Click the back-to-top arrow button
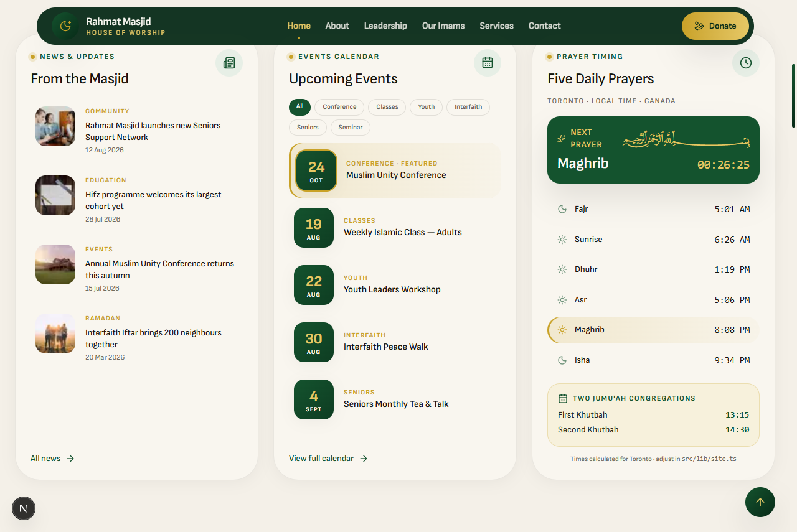 pos(760,502)
